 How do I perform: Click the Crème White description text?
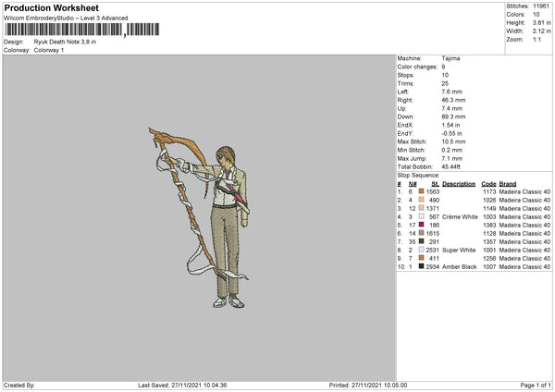(460, 216)
